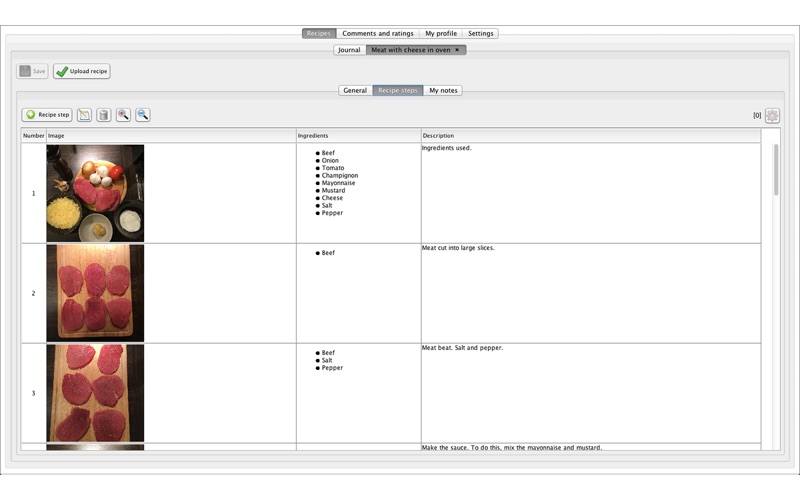Click the number 1 cell of the first step
The image size is (800, 500).
(x=34, y=193)
